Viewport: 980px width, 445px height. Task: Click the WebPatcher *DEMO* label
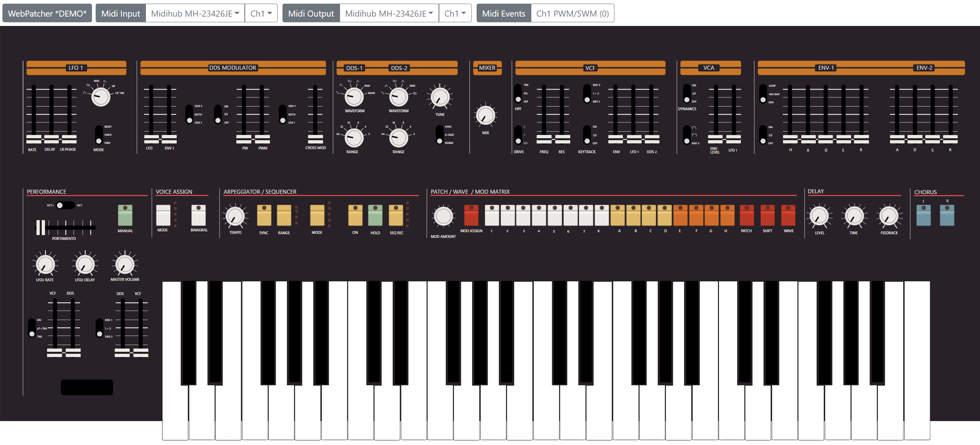click(47, 13)
